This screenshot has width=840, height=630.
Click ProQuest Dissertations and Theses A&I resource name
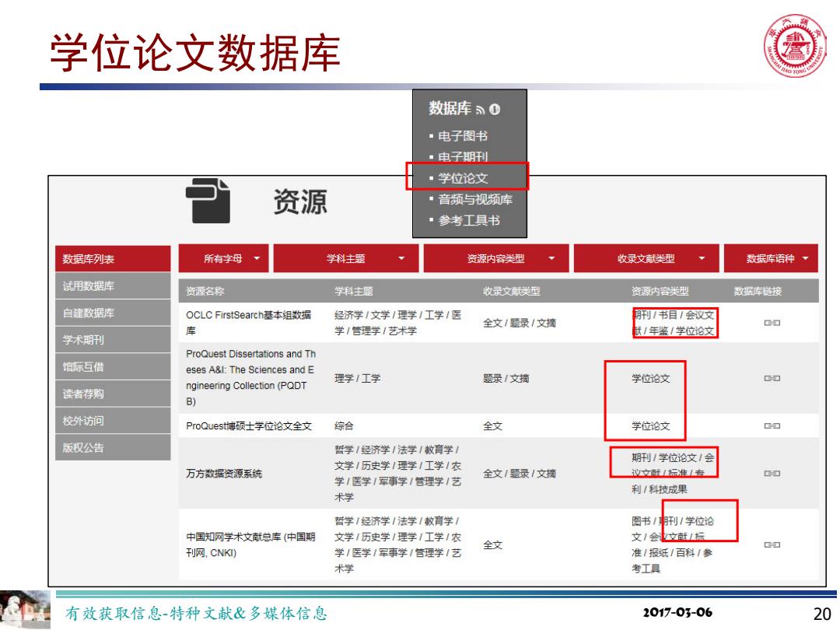250,378
